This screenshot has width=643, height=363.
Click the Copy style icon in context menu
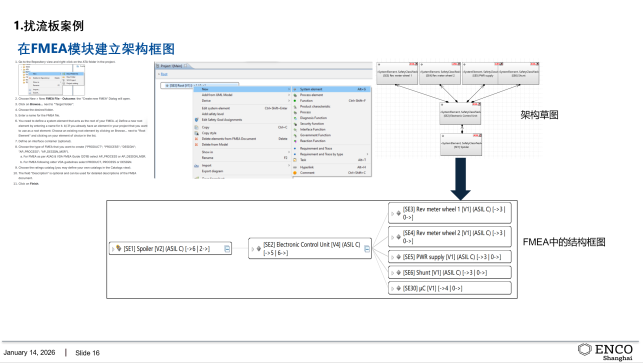pyautogui.click(x=196, y=133)
